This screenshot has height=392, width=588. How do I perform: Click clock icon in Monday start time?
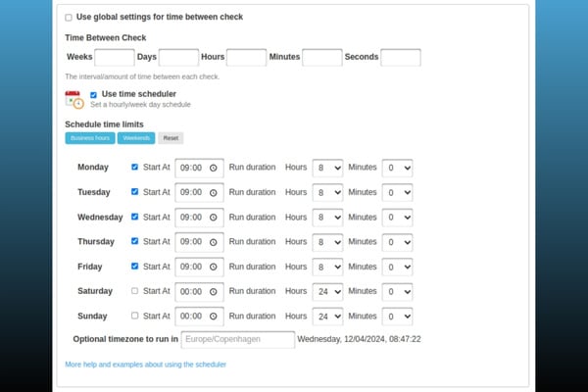click(x=213, y=168)
